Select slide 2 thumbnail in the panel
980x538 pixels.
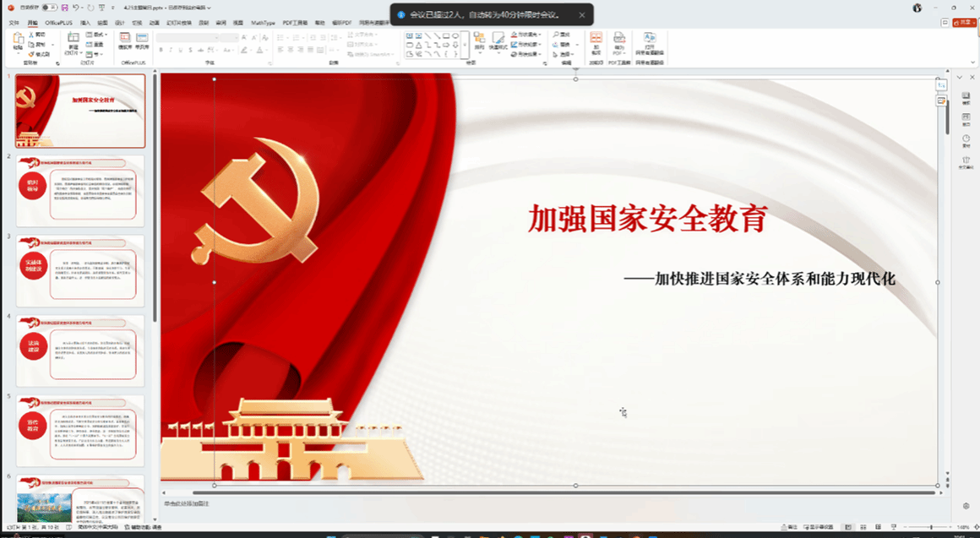(80, 191)
